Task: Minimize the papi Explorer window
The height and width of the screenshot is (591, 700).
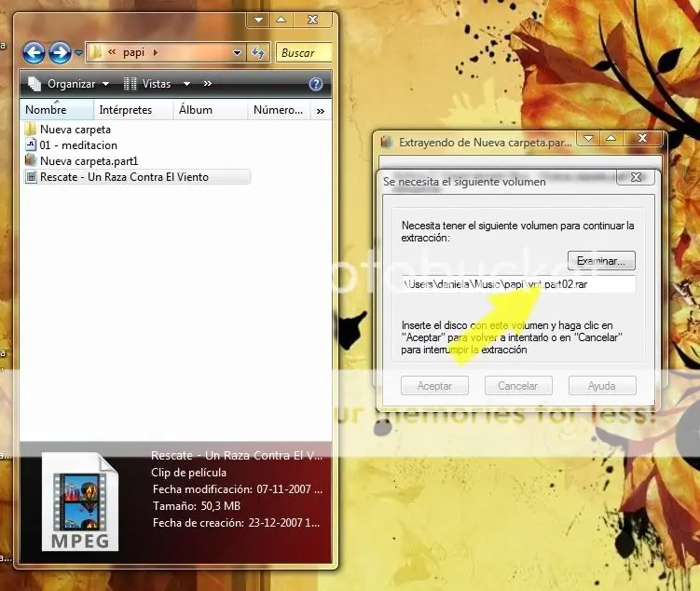Action: pos(258,21)
